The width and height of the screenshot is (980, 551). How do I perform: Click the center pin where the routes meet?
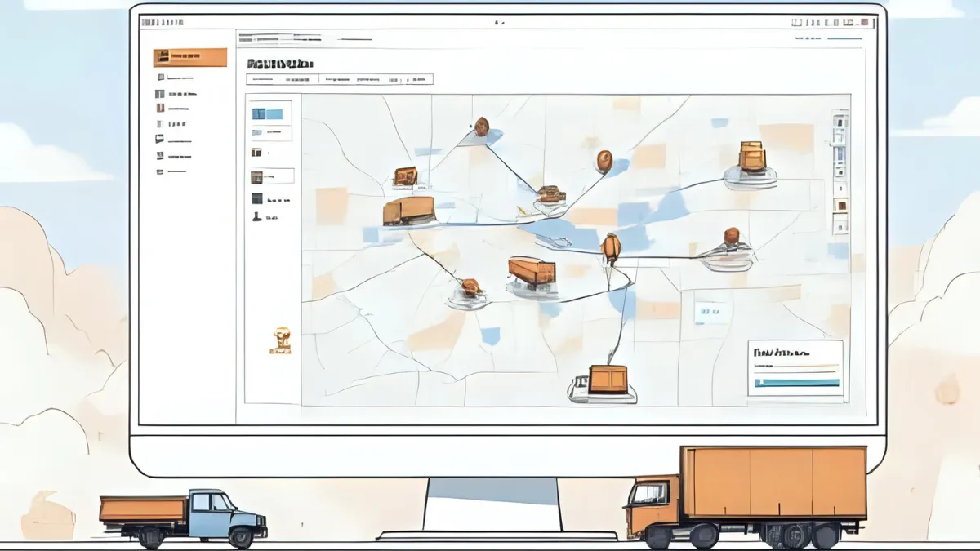[x=611, y=247]
